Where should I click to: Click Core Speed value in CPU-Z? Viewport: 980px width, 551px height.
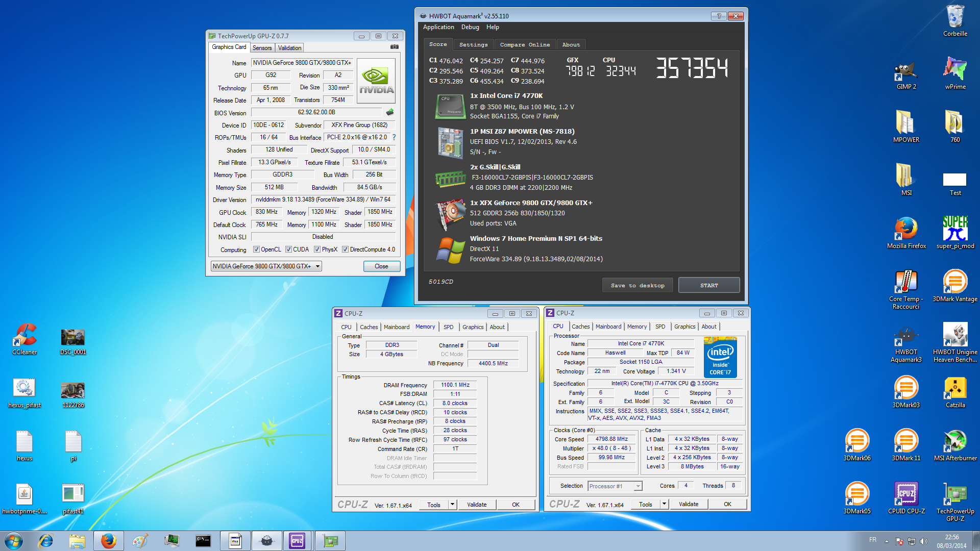tap(611, 439)
